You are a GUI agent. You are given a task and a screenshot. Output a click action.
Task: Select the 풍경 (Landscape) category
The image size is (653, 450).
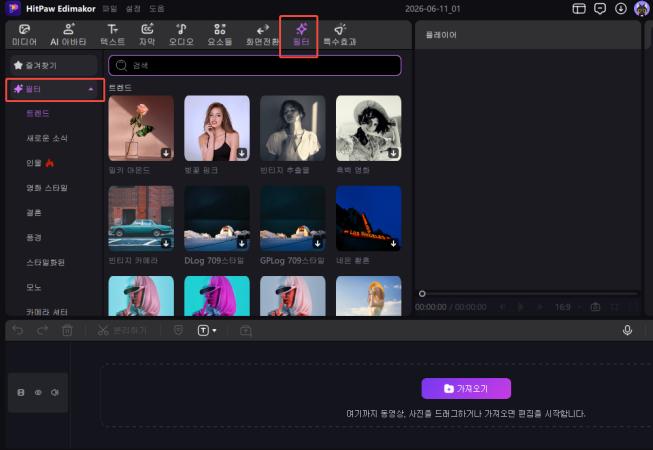(x=34, y=237)
